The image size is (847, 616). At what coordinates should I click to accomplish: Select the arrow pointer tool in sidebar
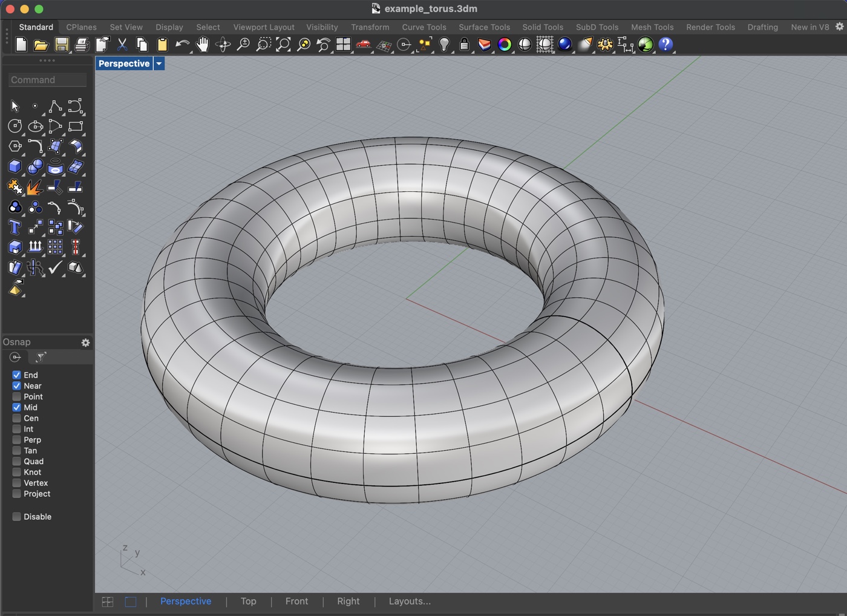click(x=15, y=106)
